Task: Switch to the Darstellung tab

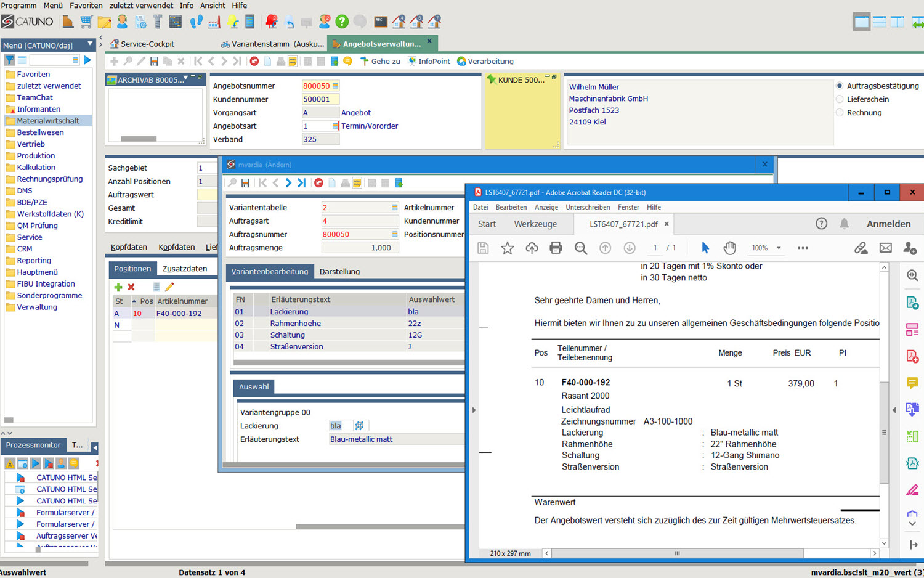Action: (x=339, y=272)
